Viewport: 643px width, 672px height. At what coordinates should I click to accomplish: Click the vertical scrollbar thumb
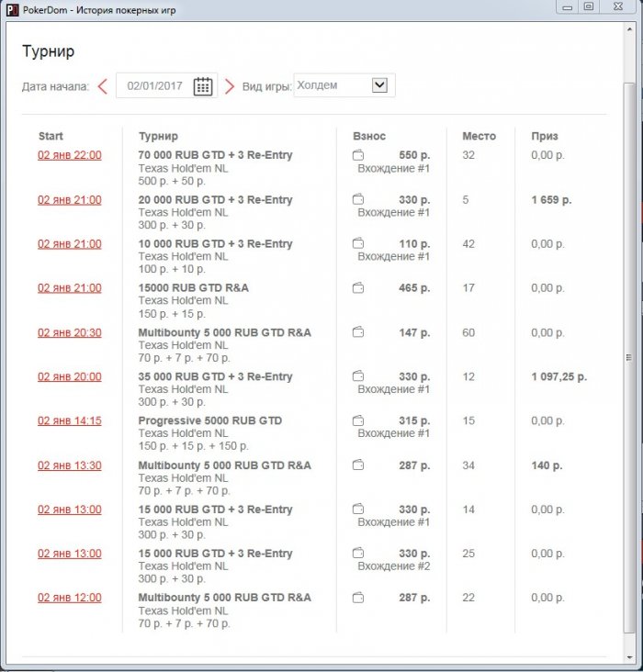(x=629, y=357)
